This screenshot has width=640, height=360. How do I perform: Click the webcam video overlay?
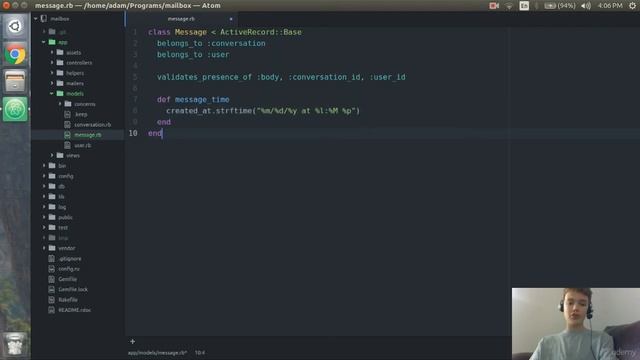[x=576, y=324]
